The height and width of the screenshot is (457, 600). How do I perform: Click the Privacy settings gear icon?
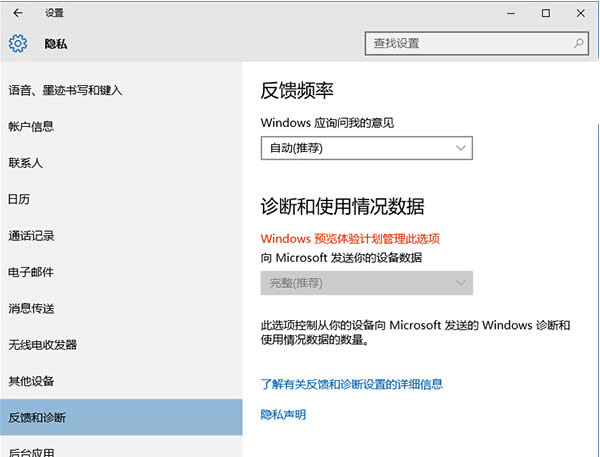tap(18, 44)
